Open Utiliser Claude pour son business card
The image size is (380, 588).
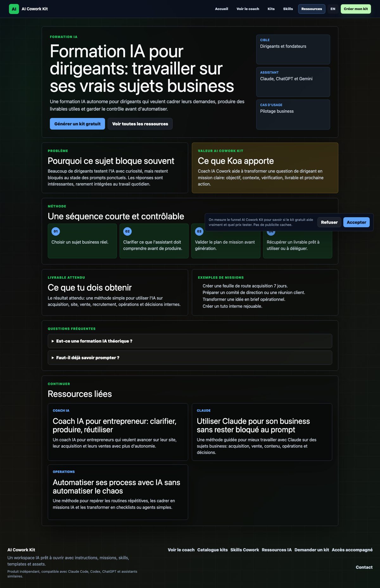point(262,432)
